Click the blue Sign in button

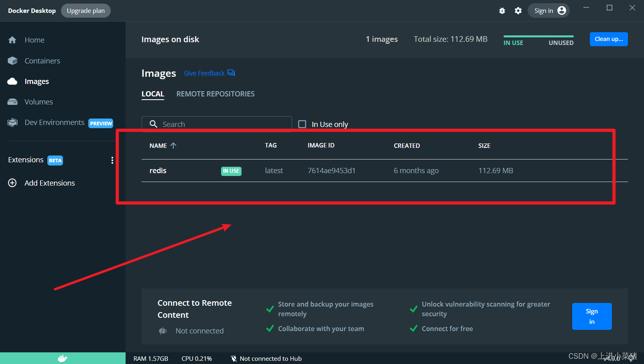[x=592, y=316]
